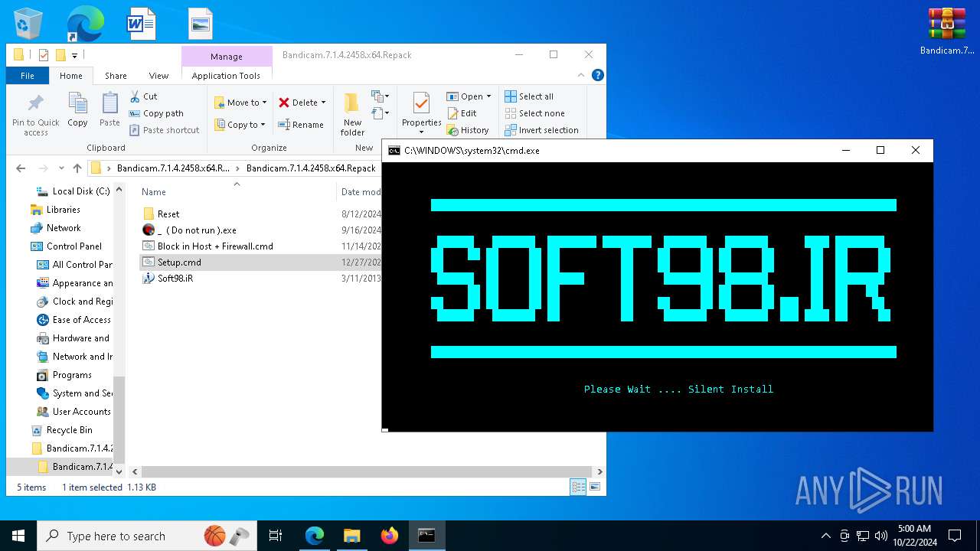The image size is (980, 551).
Task: Open file Properties in ribbon
Action: coord(421,114)
